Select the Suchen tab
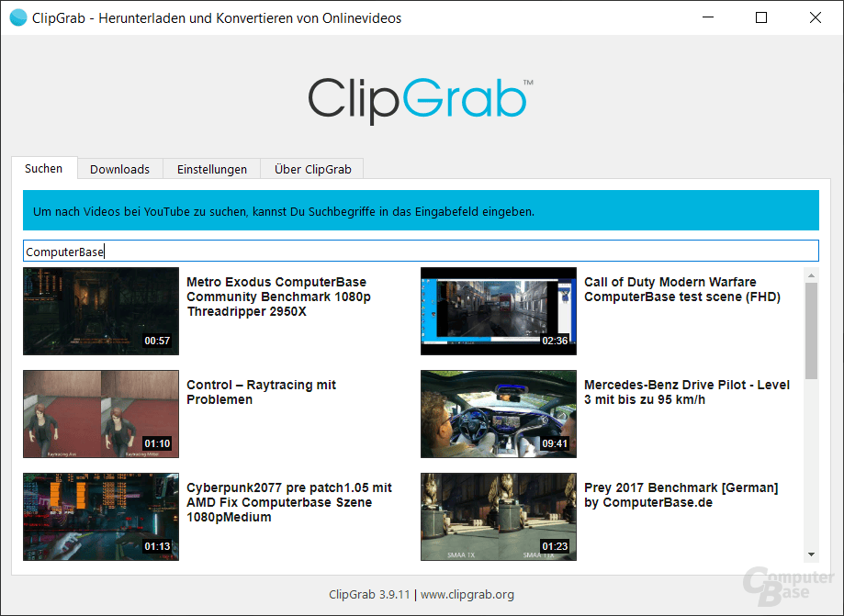The image size is (844, 616). point(43,169)
